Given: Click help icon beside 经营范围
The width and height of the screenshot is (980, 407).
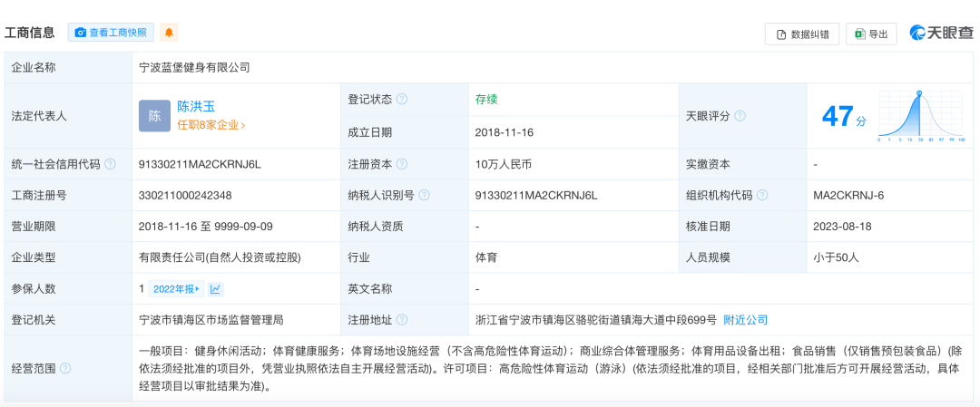Looking at the screenshot, I should coord(65,368).
